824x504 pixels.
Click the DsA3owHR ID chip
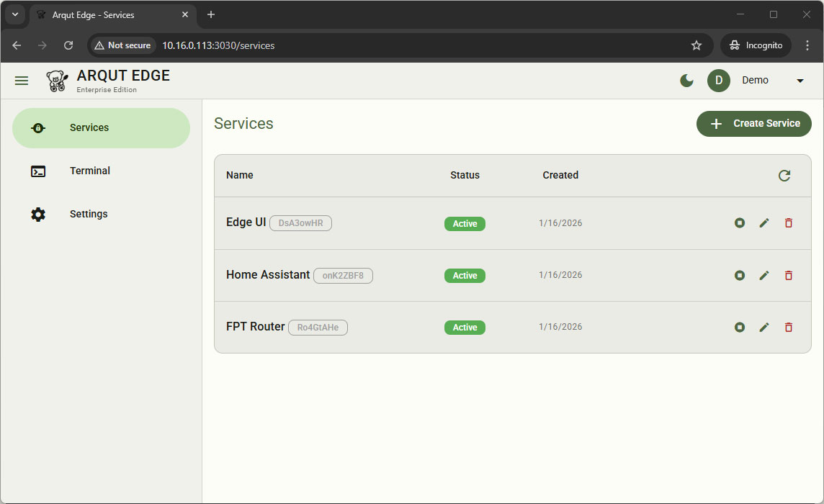pos(300,222)
